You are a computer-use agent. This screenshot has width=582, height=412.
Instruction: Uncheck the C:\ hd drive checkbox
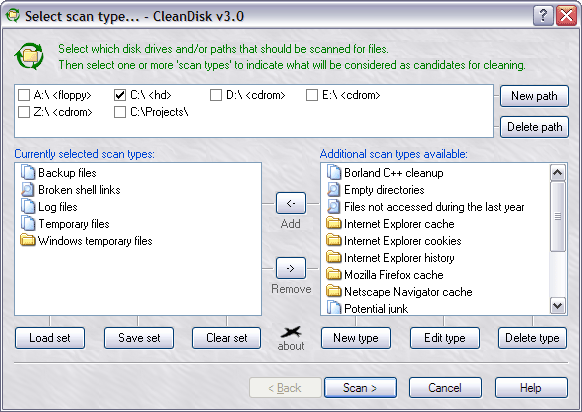tap(120, 95)
